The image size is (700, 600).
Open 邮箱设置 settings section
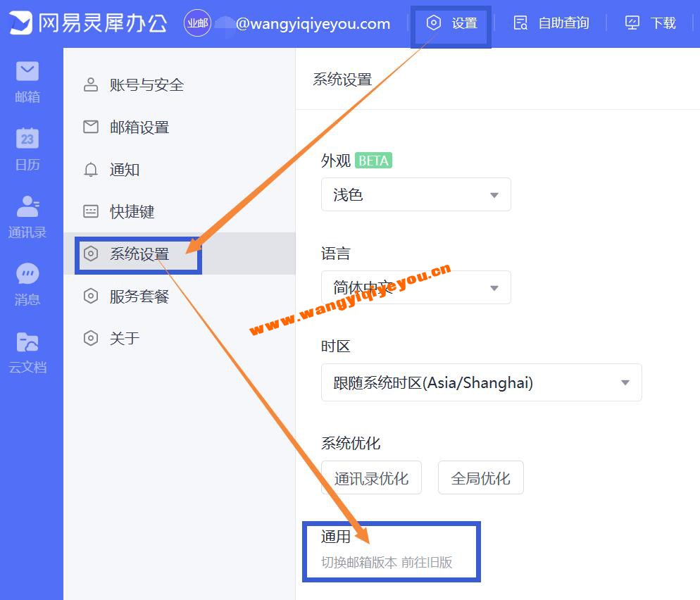pos(180,127)
